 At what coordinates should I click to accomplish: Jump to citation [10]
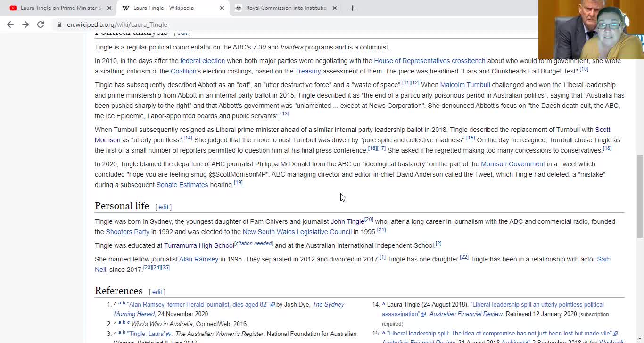coord(584,69)
